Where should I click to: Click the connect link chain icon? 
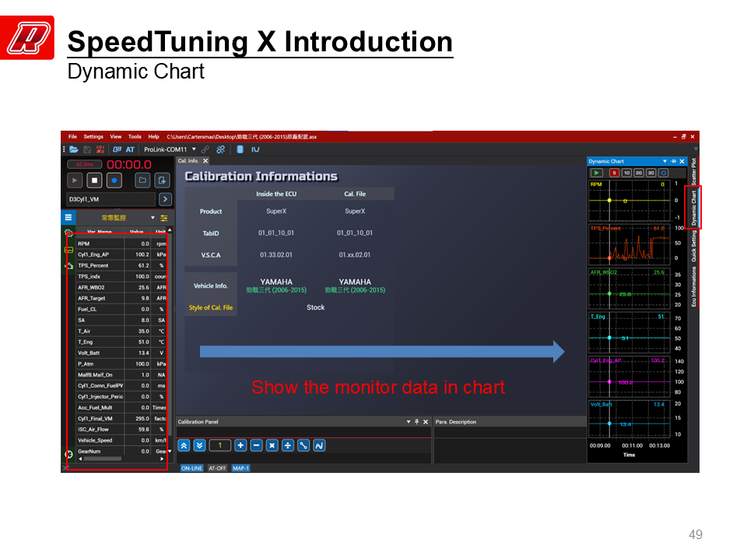(205, 149)
